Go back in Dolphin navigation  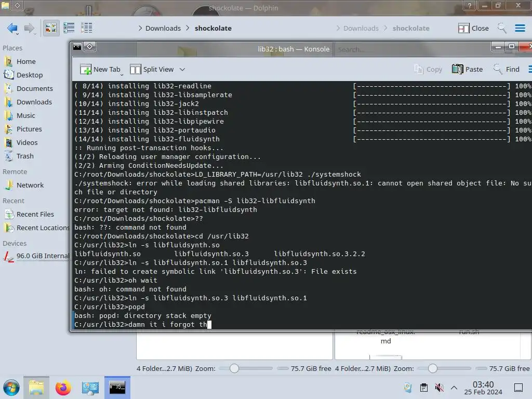click(12, 28)
